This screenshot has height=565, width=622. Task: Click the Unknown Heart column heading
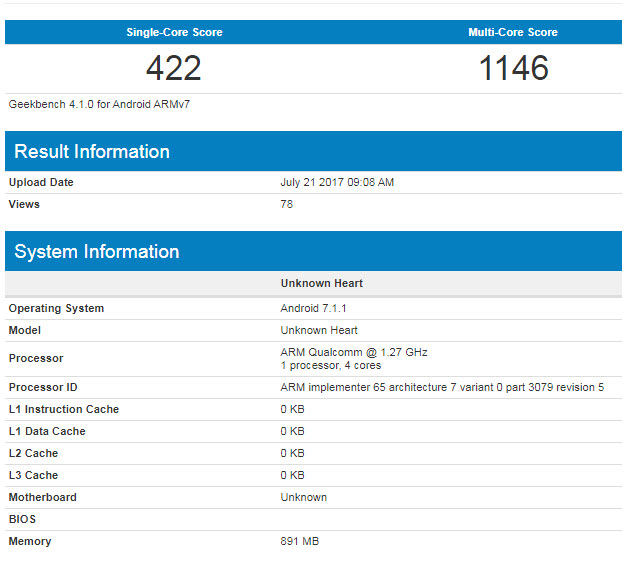[321, 283]
